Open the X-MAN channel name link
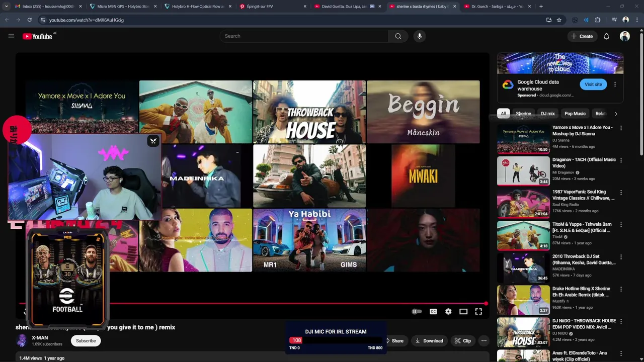The height and width of the screenshot is (362, 644). 40,338
